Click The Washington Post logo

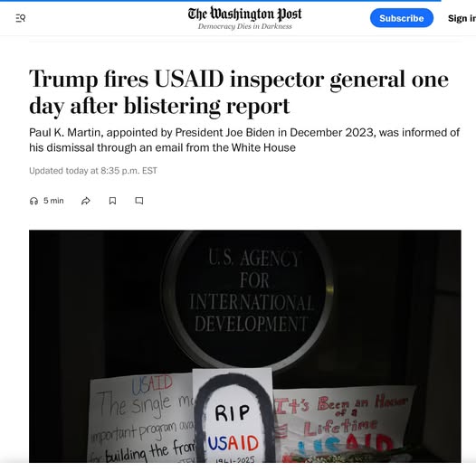coord(244,14)
